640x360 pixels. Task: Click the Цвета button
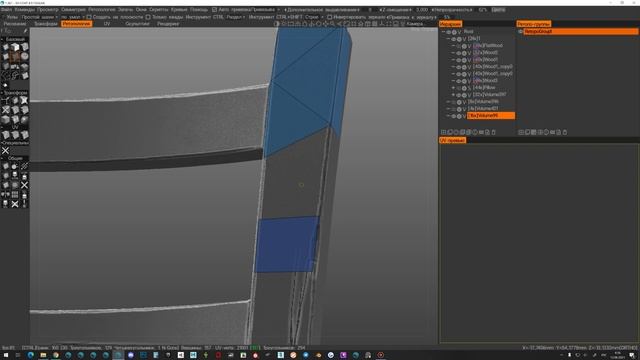(x=498, y=9)
